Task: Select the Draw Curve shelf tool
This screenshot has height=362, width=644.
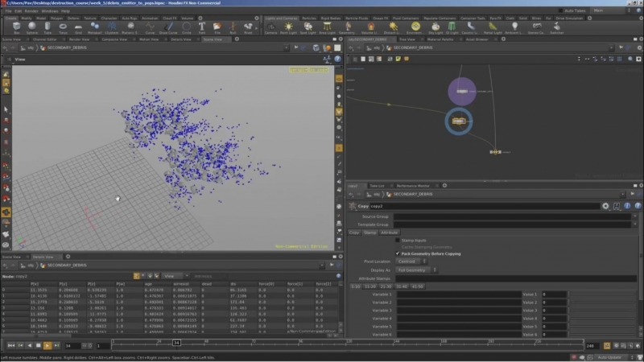Action: tap(168, 27)
